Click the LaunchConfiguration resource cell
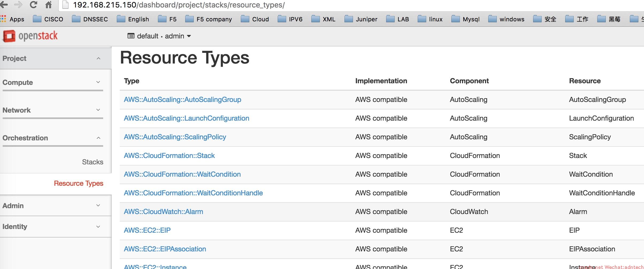Viewport: 644px width, 269px height. click(601, 118)
